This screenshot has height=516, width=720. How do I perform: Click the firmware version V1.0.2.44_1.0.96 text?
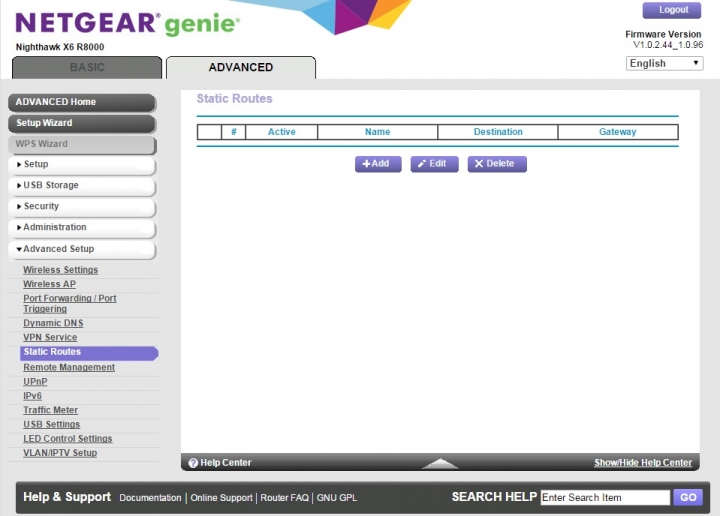(668, 45)
